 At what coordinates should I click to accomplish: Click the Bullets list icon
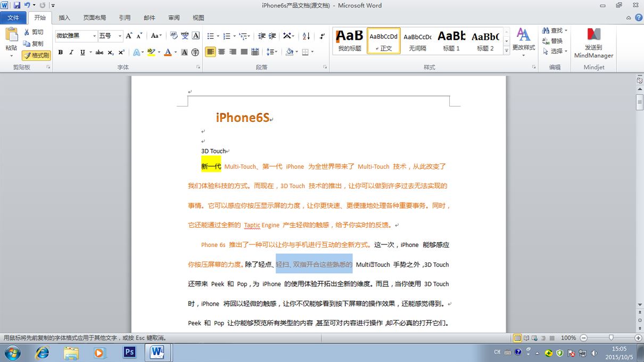tap(210, 36)
